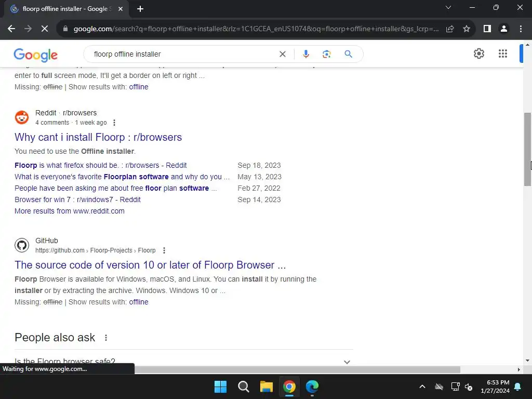Image resolution: width=532 pixels, height=399 pixels.
Task: Open Google quick settings gear
Action: (x=478, y=54)
